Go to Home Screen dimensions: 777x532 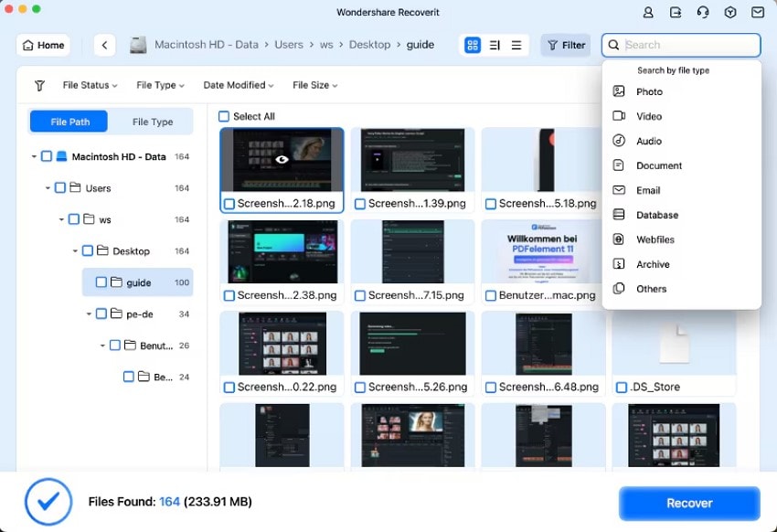click(44, 45)
